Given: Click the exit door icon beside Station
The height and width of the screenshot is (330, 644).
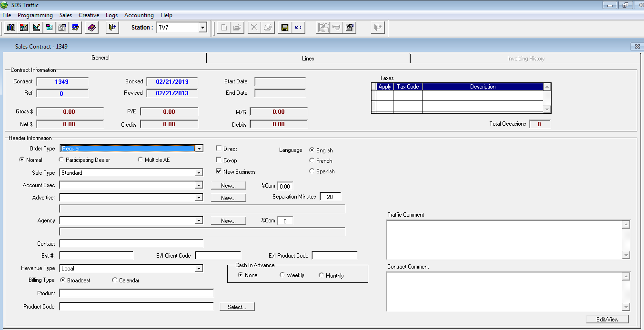Looking at the screenshot, I should 112,28.
